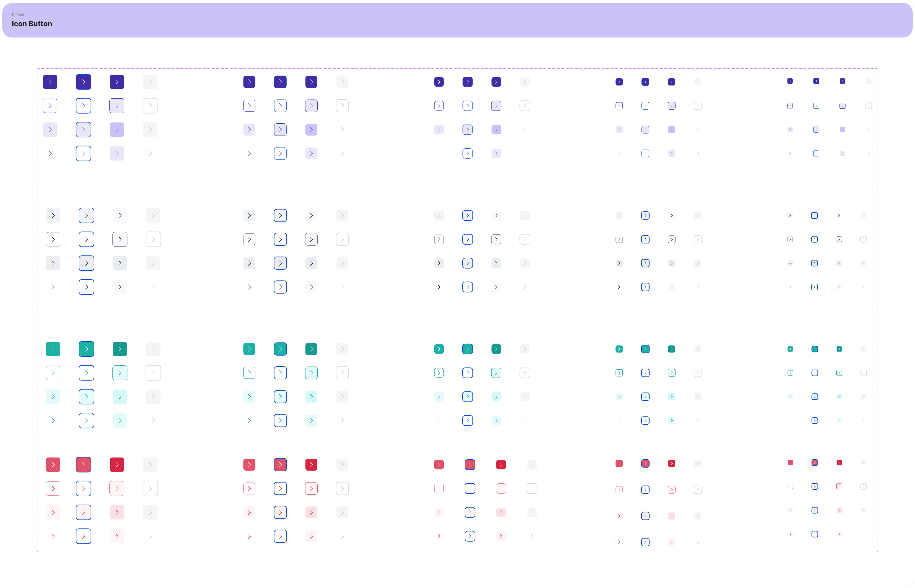The image size is (915, 588).
Task: Click the largest bare purple chevron without background
Action: coord(50,154)
